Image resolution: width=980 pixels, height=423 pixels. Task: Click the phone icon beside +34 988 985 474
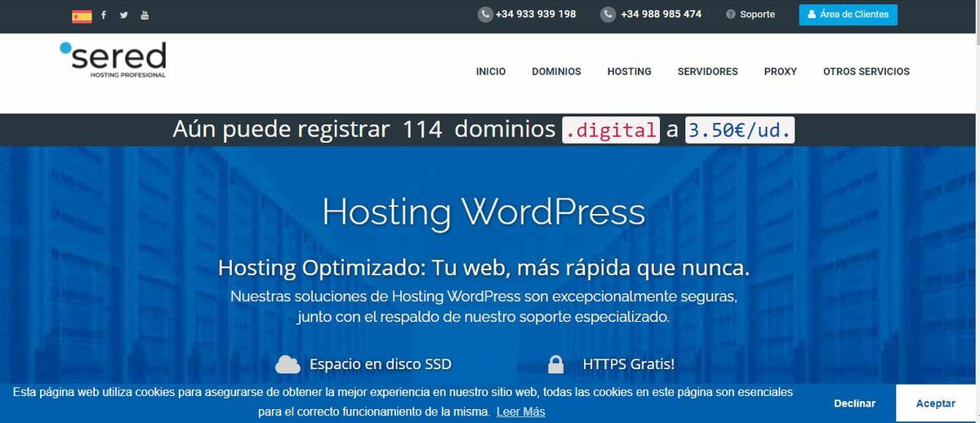click(x=608, y=15)
